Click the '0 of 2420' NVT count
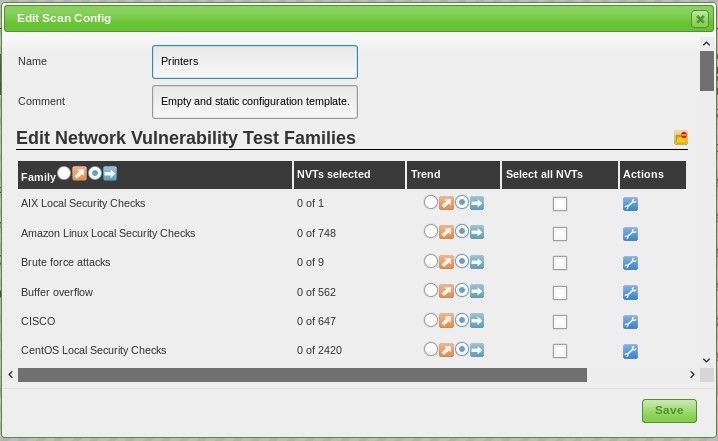The height and width of the screenshot is (441, 718). (319, 350)
